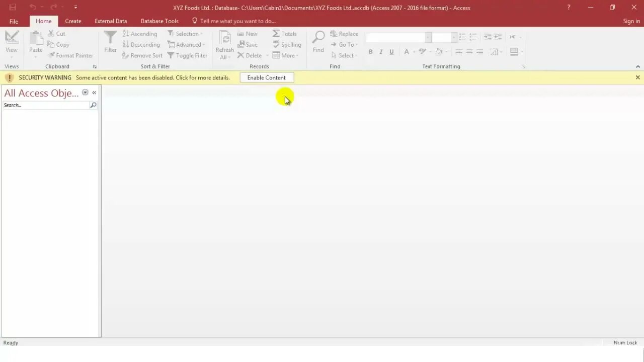The width and height of the screenshot is (644, 362).
Task: Click Align Left icon
Action: click(459, 52)
